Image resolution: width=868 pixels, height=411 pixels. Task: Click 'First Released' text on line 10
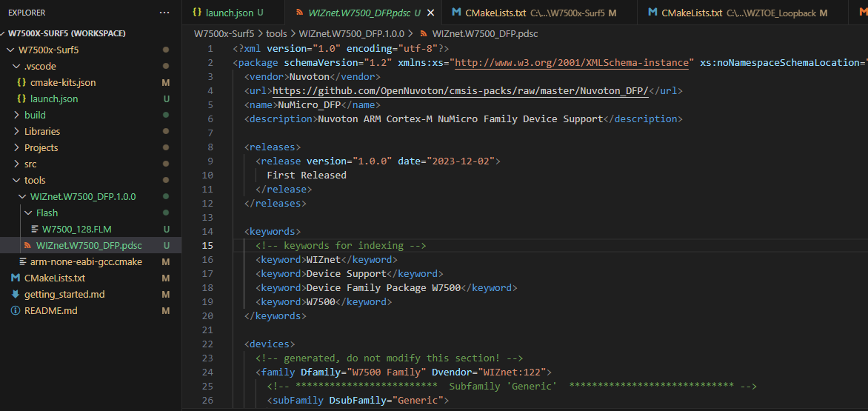click(307, 176)
